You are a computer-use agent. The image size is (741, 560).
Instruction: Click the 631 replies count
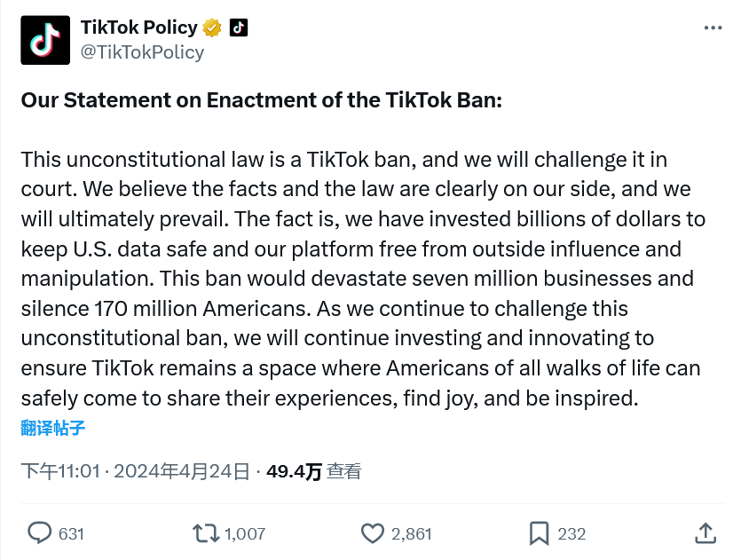click(x=71, y=533)
